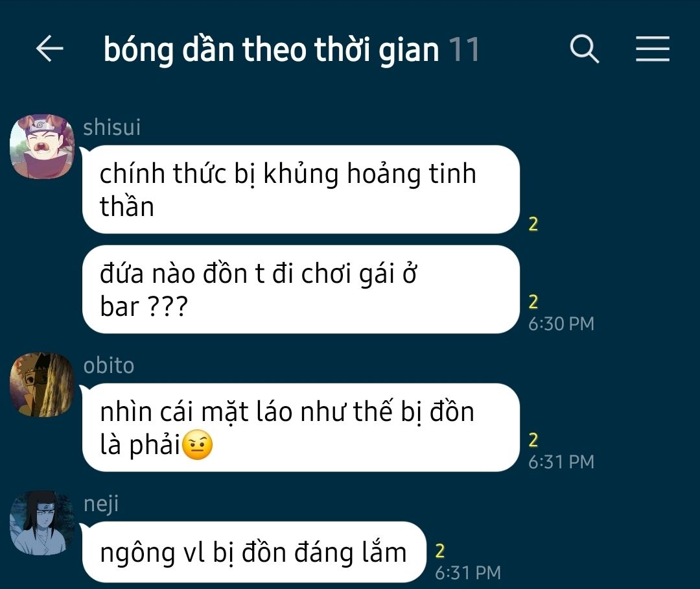
Task: Tap unread count beside first shisui message
Action: point(533,224)
